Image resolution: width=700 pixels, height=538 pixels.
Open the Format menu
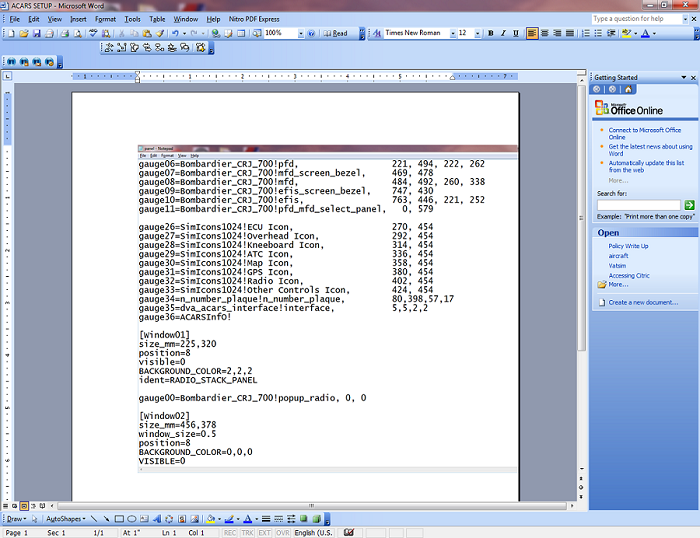105,19
